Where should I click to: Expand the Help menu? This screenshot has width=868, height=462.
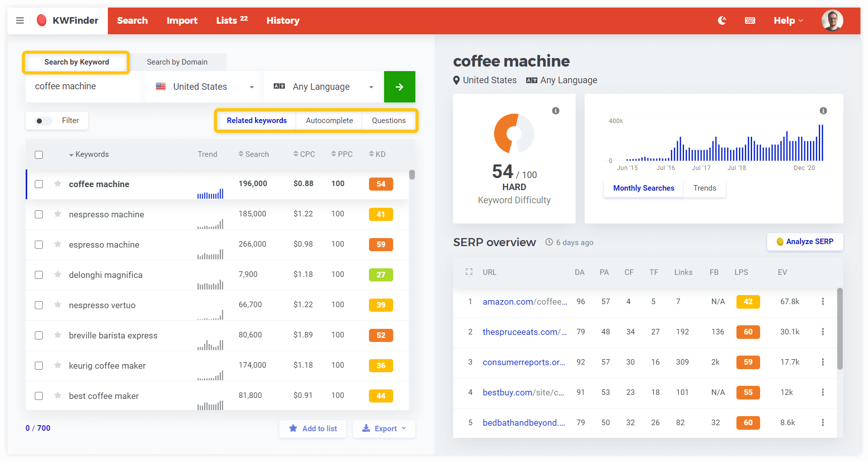tap(788, 21)
